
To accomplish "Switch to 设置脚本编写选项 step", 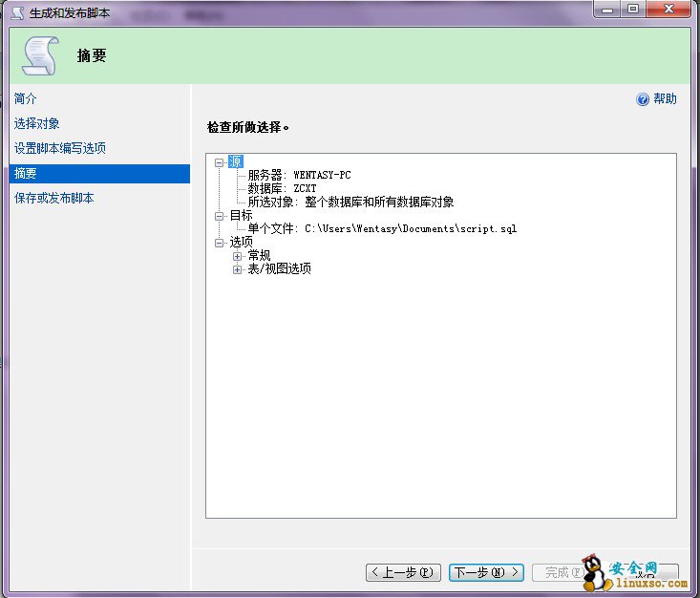I will pos(60,148).
